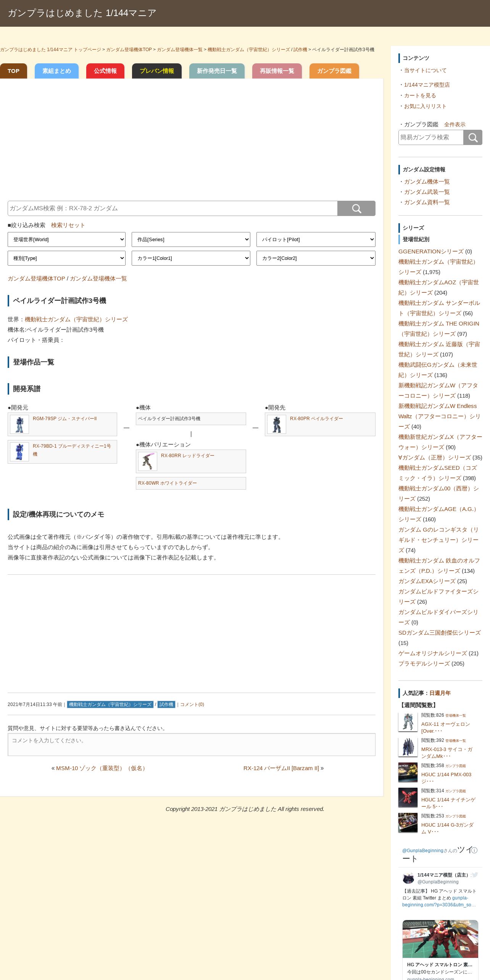The image size is (490, 980).
Task: Open the 1/144マニア模型店 sidebar link
Action: pos(427,85)
